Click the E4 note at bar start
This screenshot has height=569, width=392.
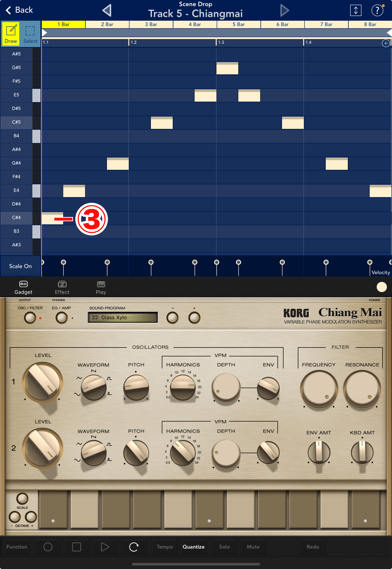click(74, 191)
